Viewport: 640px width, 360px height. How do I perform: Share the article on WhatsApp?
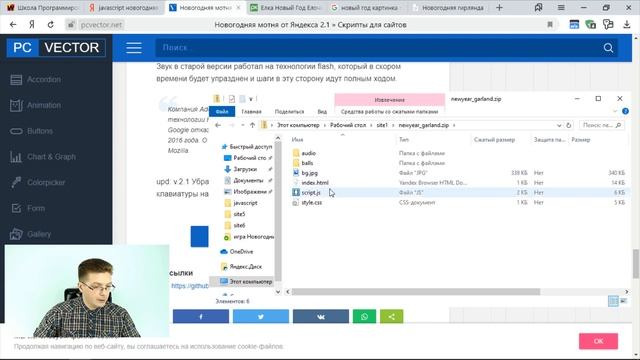(x=364, y=316)
